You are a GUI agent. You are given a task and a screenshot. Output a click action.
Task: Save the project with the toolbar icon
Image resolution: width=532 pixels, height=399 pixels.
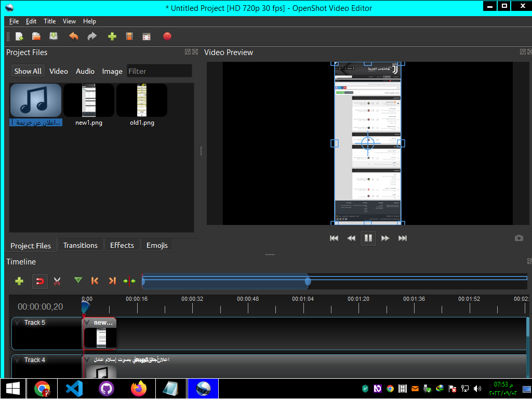tap(54, 36)
